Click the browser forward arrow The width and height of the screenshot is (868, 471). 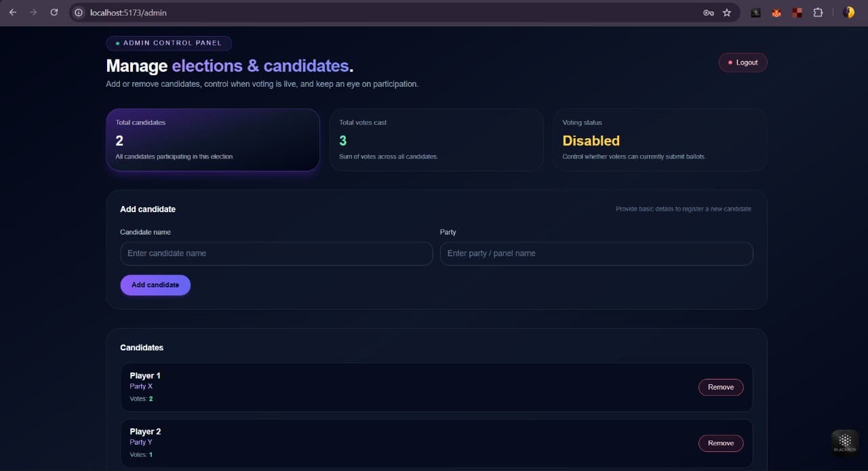pyautogui.click(x=33, y=12)
